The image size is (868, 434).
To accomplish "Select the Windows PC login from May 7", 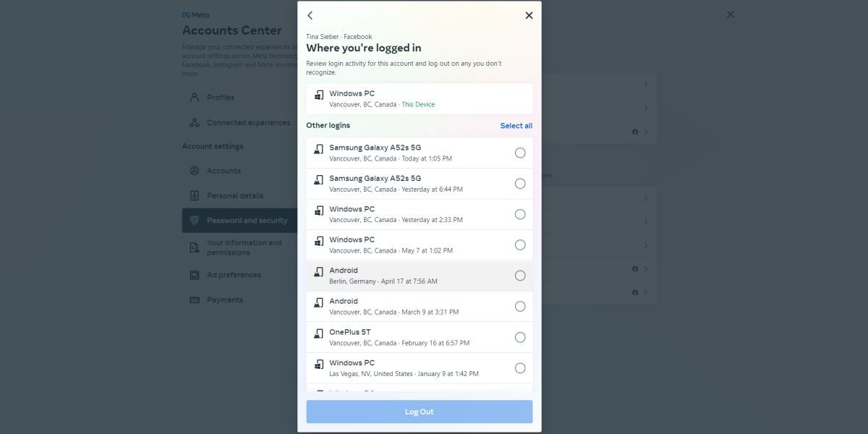I will point(520,245).
